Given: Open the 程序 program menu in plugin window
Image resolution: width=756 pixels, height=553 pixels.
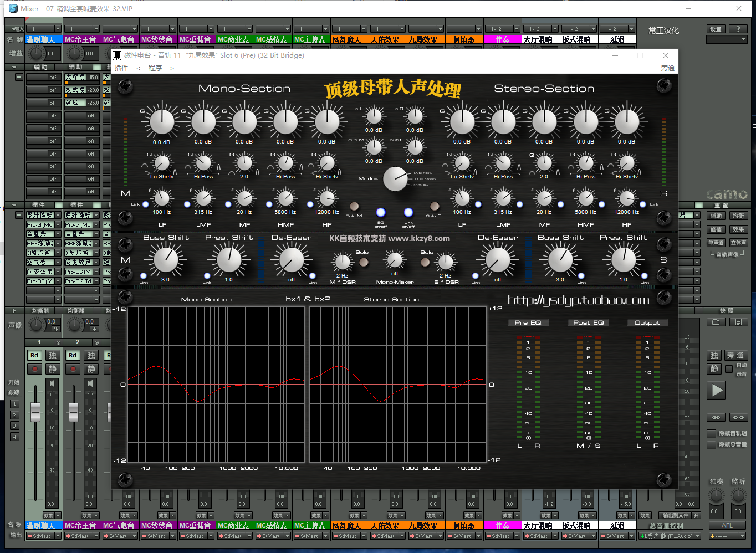Looking at the screenshot, I should tap(155, 68).
